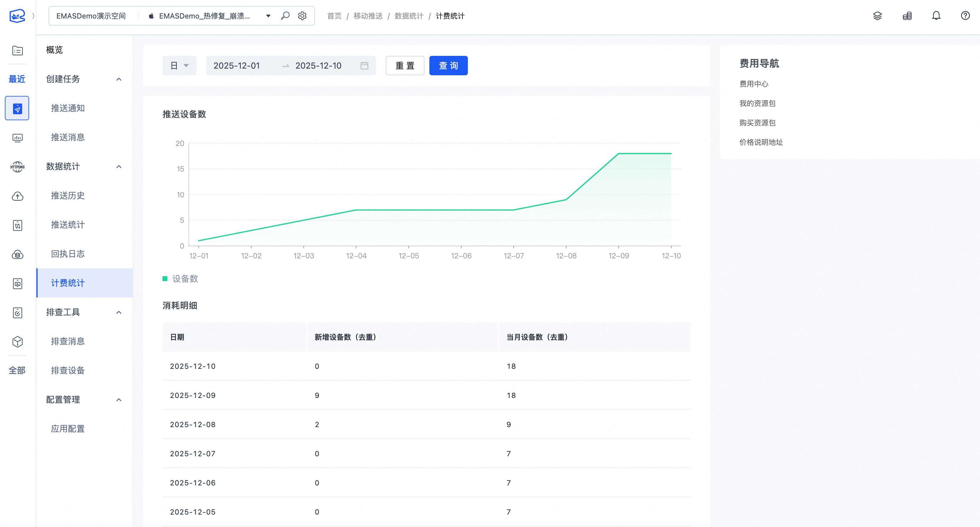Open 推送统计 in the sidebar menu
Screen dimensions: 980x527
[68, 225]
